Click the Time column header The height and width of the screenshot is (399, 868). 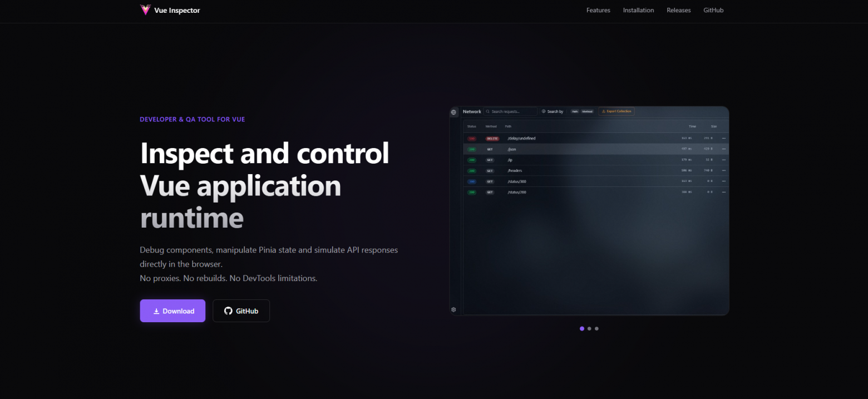[x=692, y=126]
